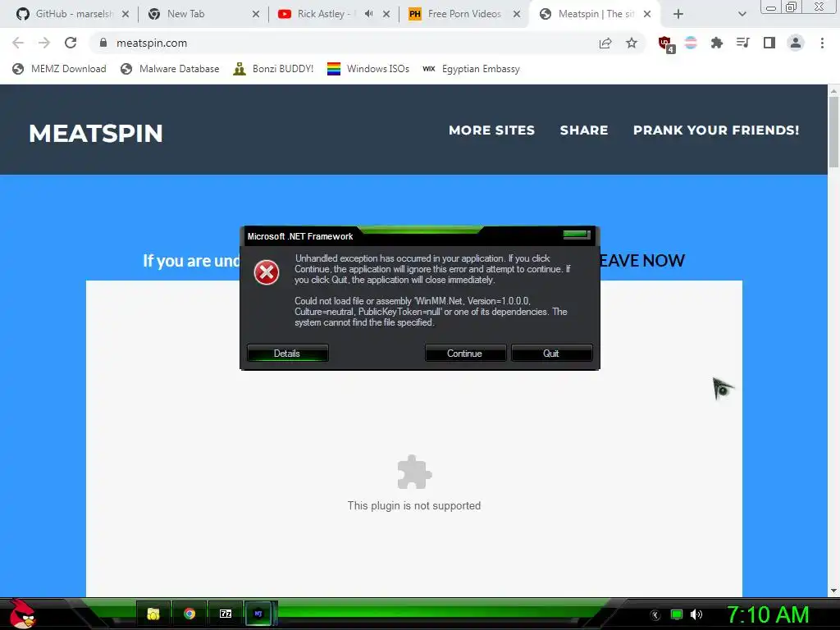Click the MEATSPIN site logo
Viewport: 840px width, 630px height.
point(96,134)
